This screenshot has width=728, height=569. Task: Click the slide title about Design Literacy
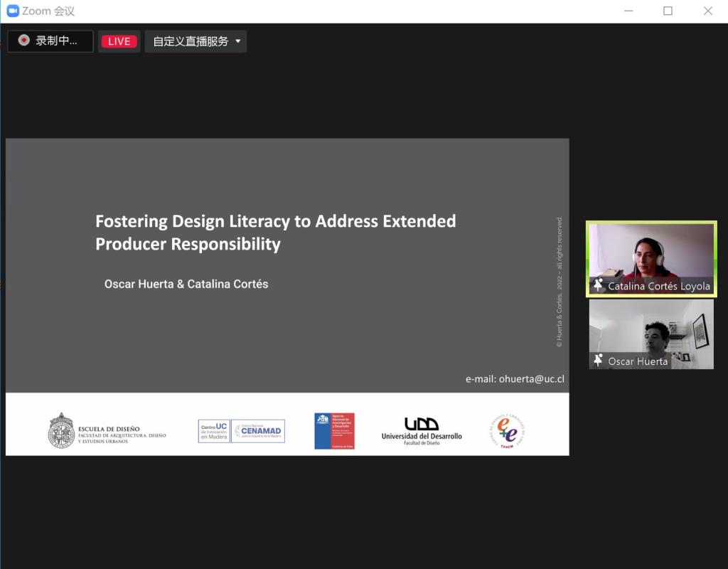tap(276, 233)
